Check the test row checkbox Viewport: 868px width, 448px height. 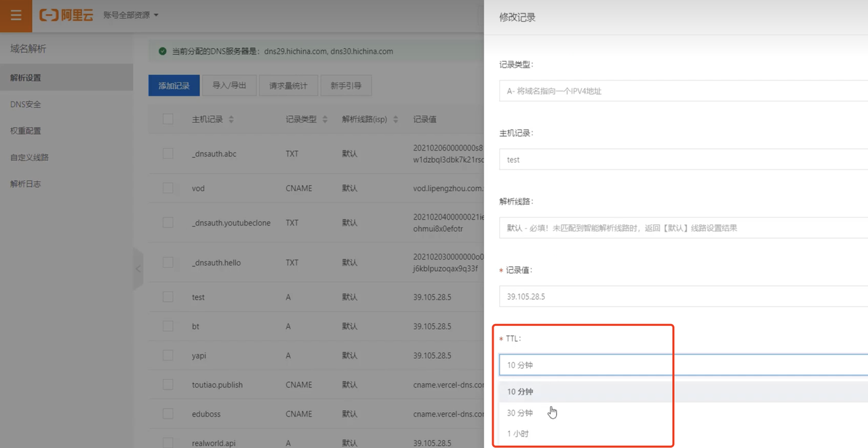[168, 297]
